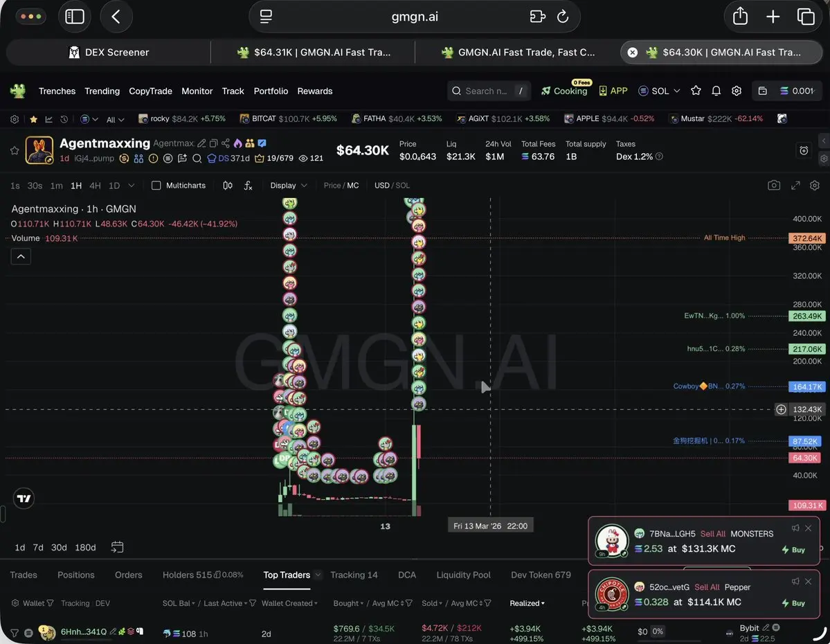The image size is (830, 644).
Task: Open the chart date range calendar icon
Action: point(117,547)
